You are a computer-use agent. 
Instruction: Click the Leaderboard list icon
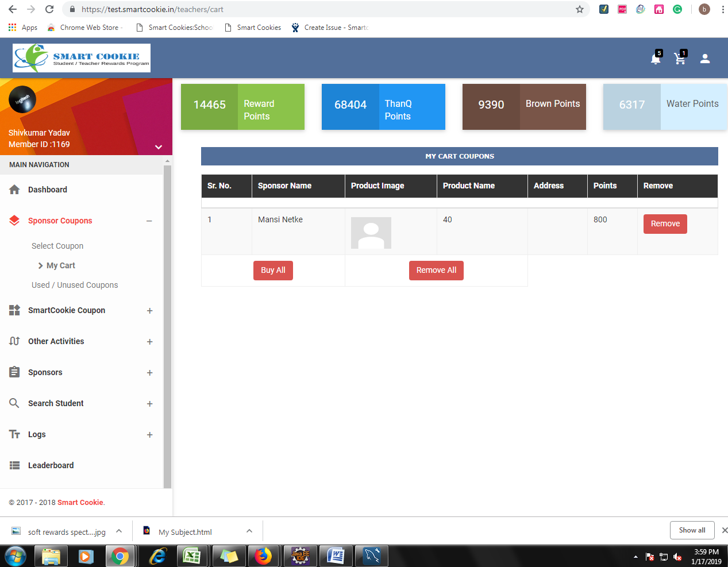coord(15,465)
